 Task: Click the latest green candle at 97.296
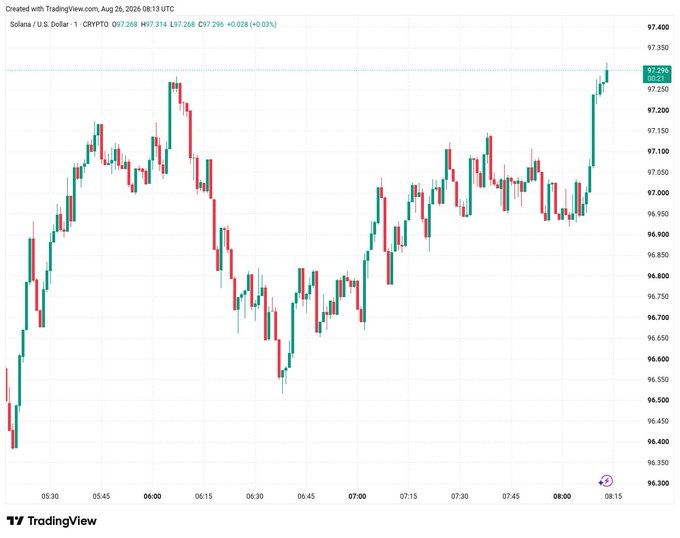pyautogui.click(x=607, y=75)
